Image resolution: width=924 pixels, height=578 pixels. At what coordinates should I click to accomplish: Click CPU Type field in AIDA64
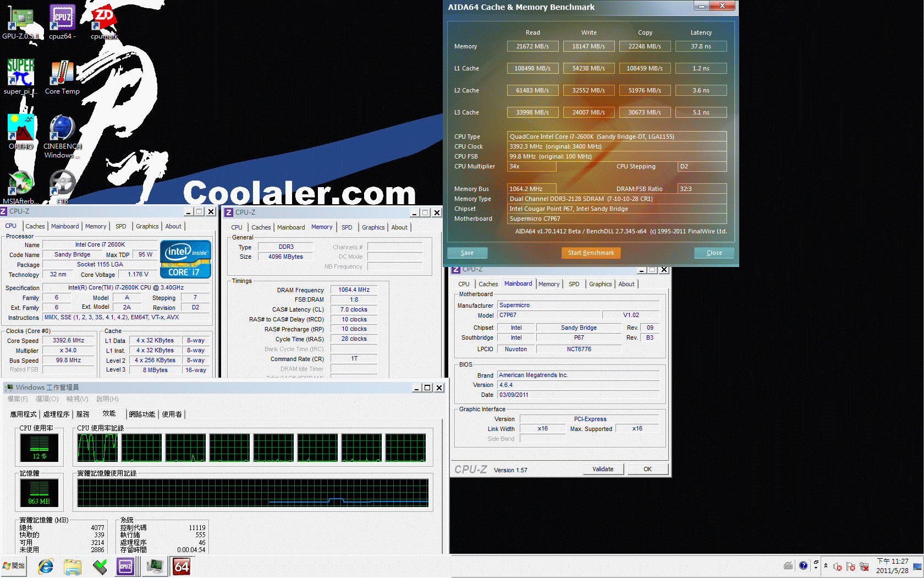pyautogui.click(x=617, y=137)
